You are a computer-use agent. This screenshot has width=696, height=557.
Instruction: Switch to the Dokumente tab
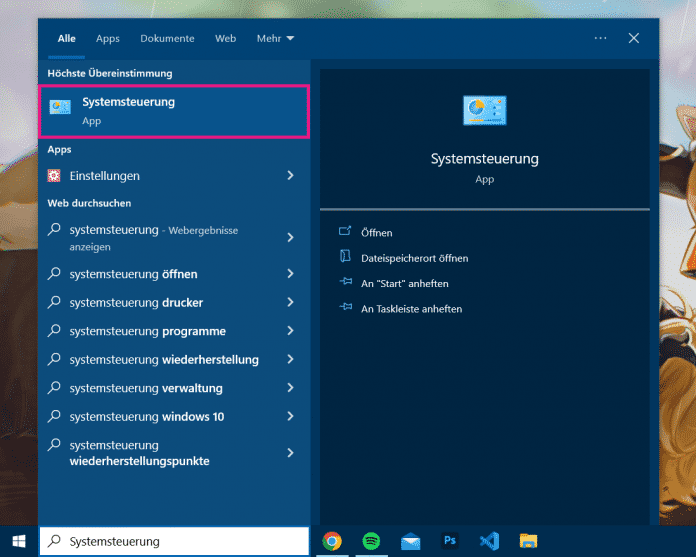tap(167, 38)
